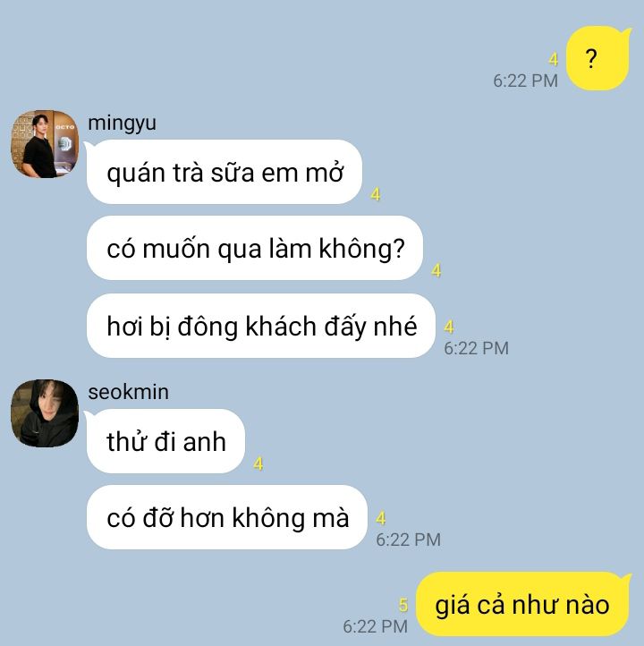Tap timestamp next to "có đỡ hơn không mà"
The image size is (644, 646).
[x=408, y=540]
